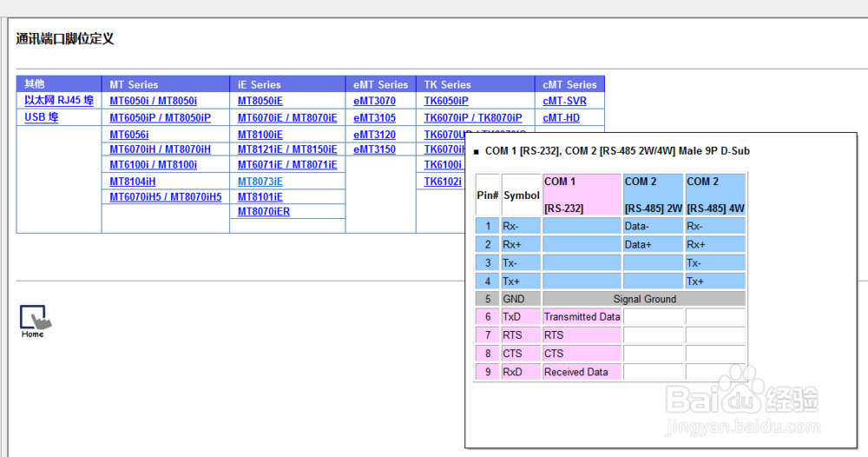Viewport: 868px width, 457px height.
Task: Open MT6070iH / MT8070iH link
Action: pos(160,149)
